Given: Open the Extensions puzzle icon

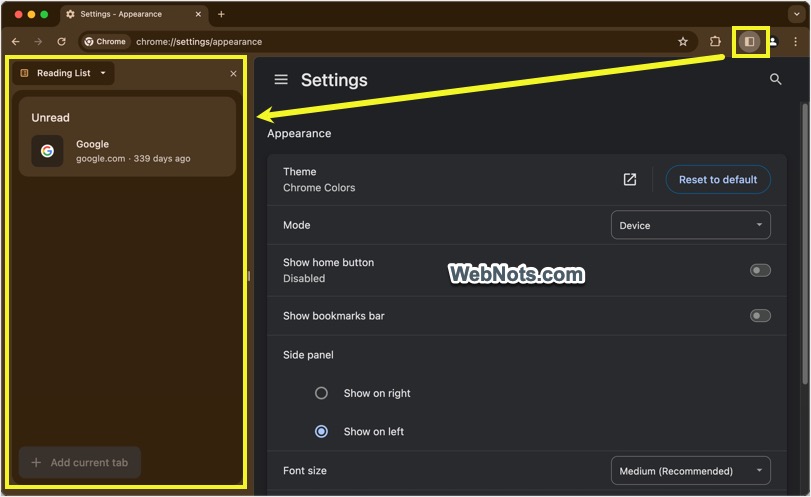Looking at the screenshot, I should (x=715, y=42).
